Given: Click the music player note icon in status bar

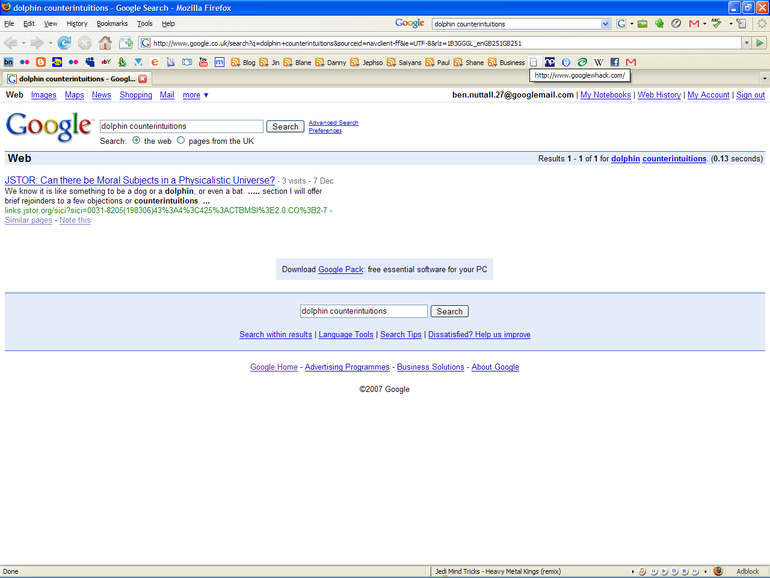Looking at the screenshot, I should click(x=642, y=571).
